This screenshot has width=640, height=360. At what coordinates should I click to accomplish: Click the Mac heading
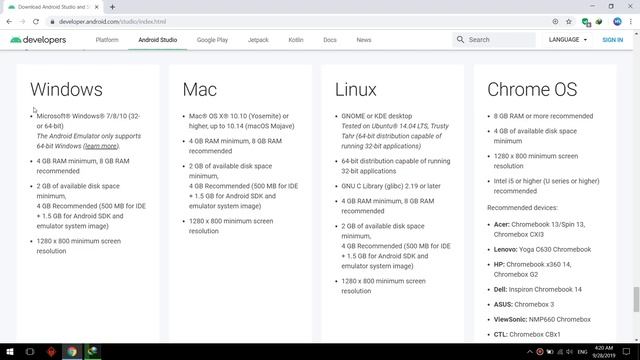(200, 89)
